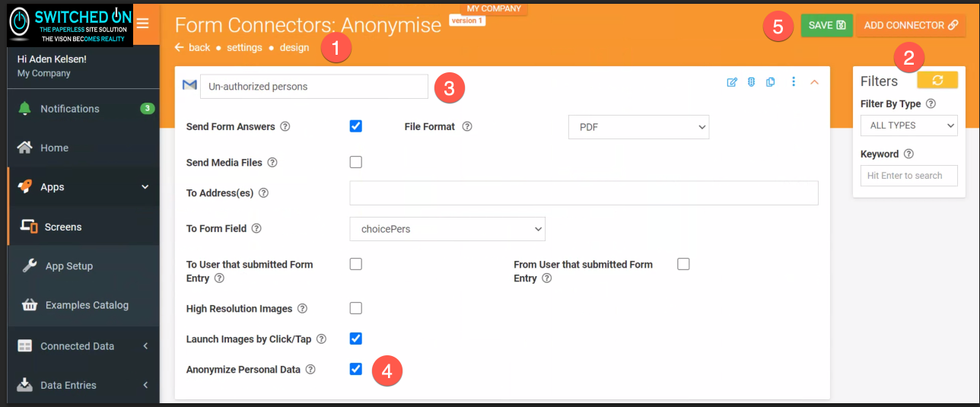Open the settings breadcrumb link
The height and width of the screenshot is (407, 980).
point(244,47)
